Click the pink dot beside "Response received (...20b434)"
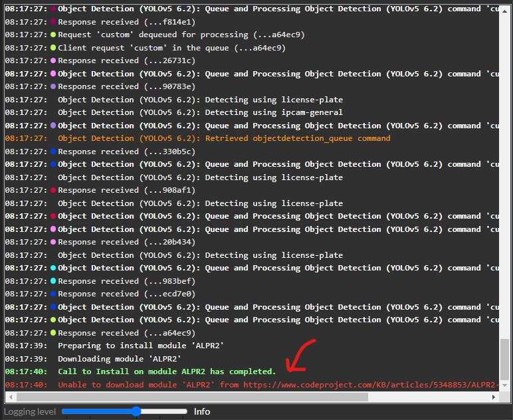 pyautogui.click(x=53, y=242)
